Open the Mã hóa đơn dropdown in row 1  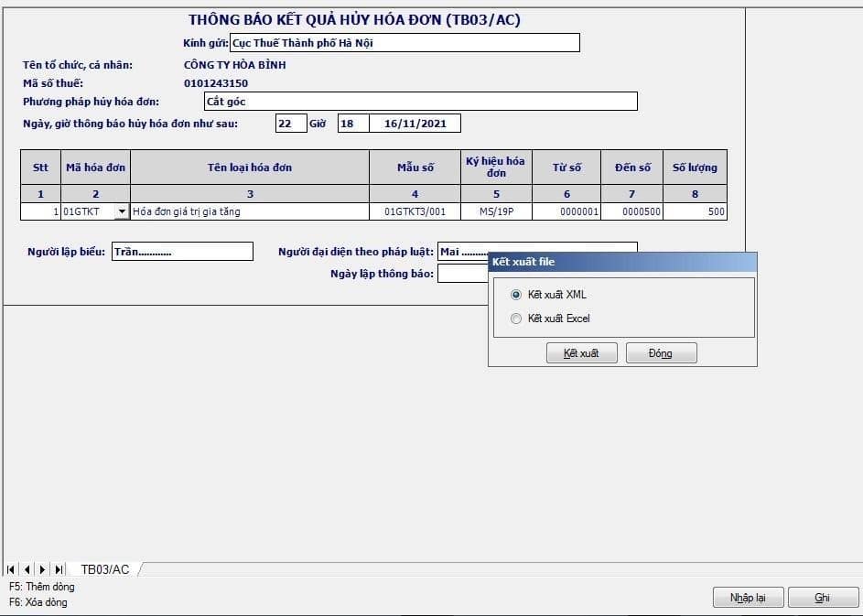[121, 211]
